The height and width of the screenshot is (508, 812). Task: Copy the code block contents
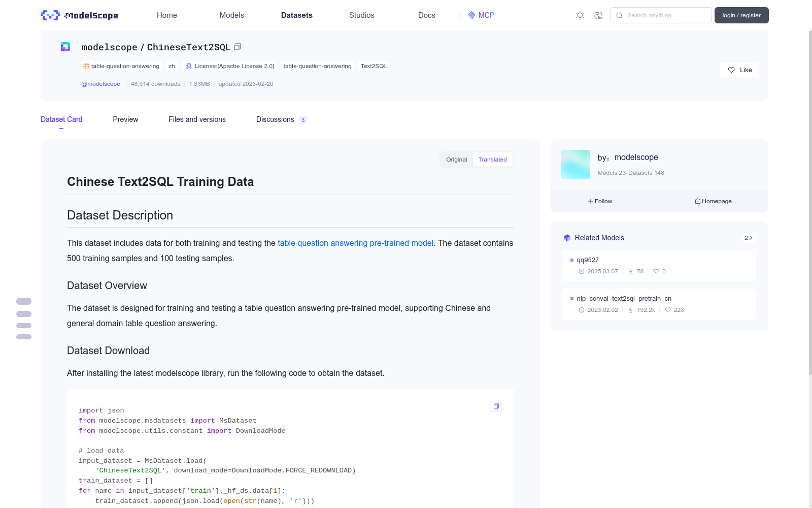tap(496, 406)
